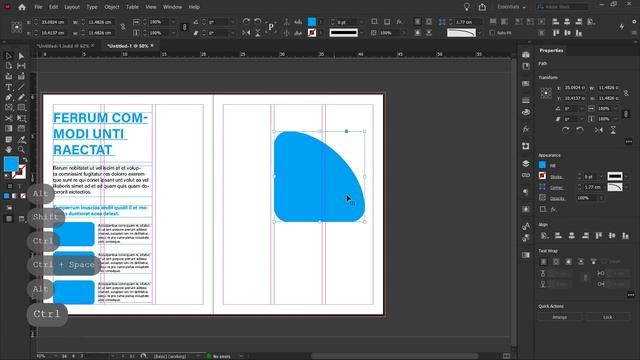Open the Corner link in Appearance

click(x=556, y=187)
